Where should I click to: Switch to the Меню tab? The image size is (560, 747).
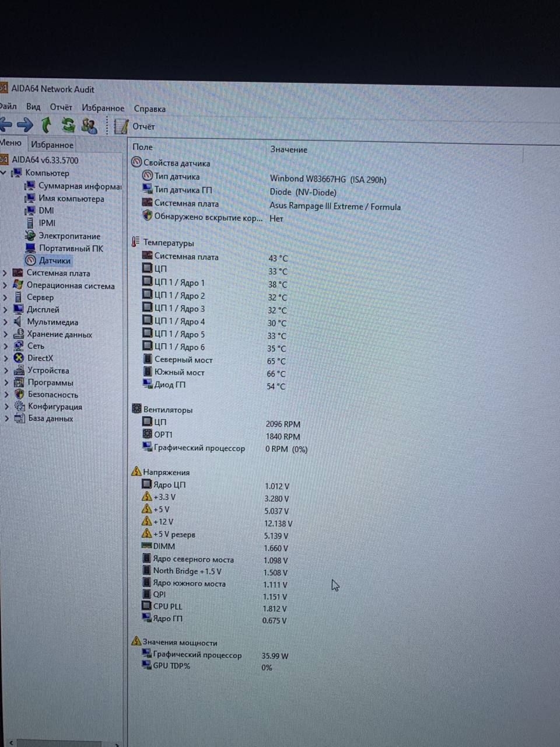point(10,143)
